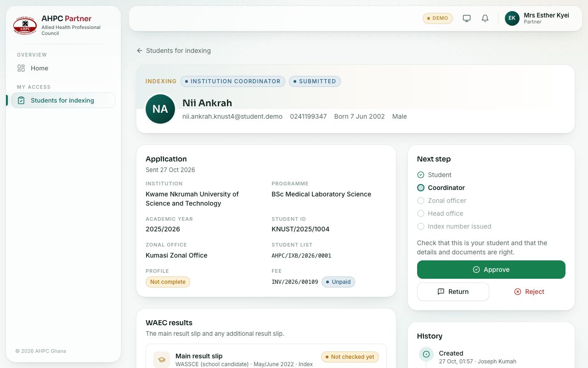588x368 pixels.
Task: Click student ID KNUST/2025/1004
Action: (x=300, y=229)
